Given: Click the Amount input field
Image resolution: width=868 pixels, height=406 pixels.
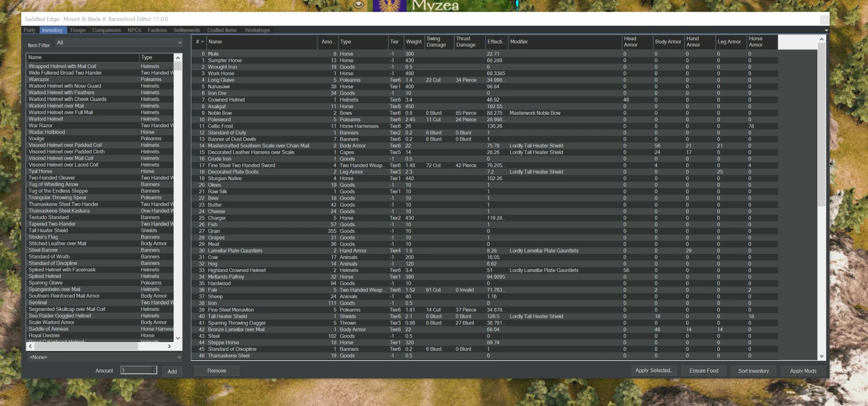Looking at the screenshot, I should click(136, 370).
